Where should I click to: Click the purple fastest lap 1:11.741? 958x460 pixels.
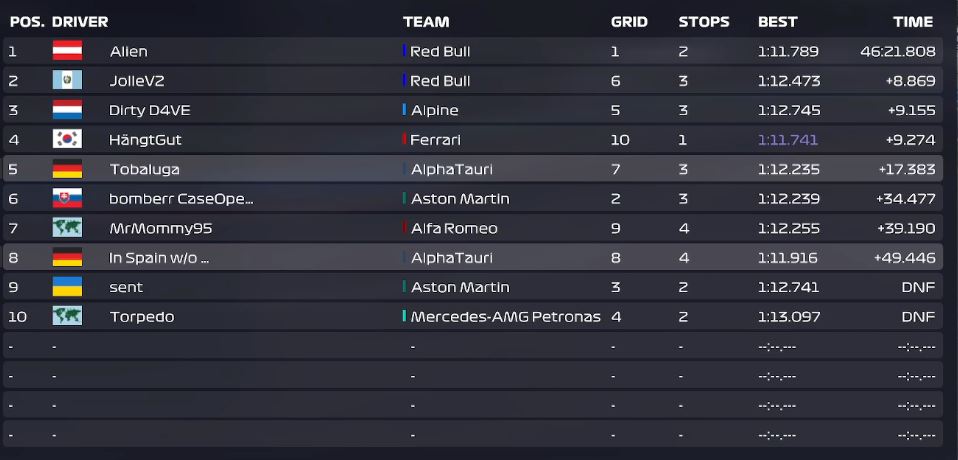pos(788,140)
